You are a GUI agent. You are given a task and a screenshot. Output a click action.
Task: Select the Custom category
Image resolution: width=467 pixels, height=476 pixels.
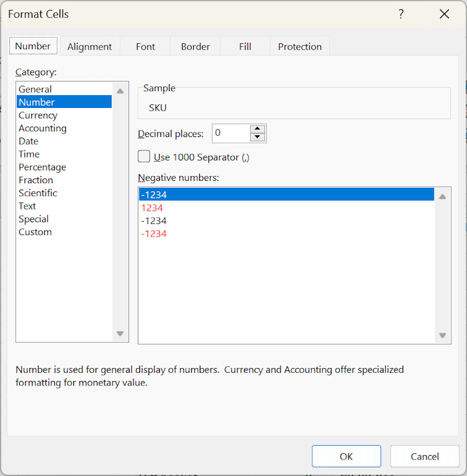[35, 232]
